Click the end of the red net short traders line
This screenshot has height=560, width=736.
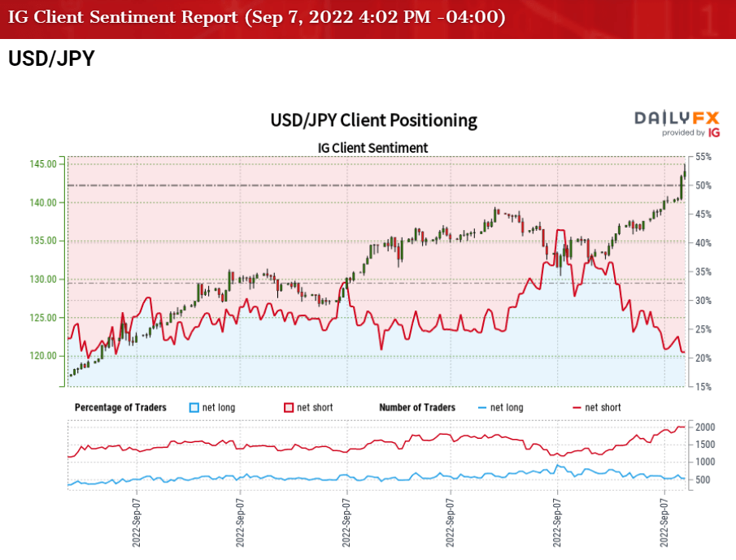[x=683, y=427]
